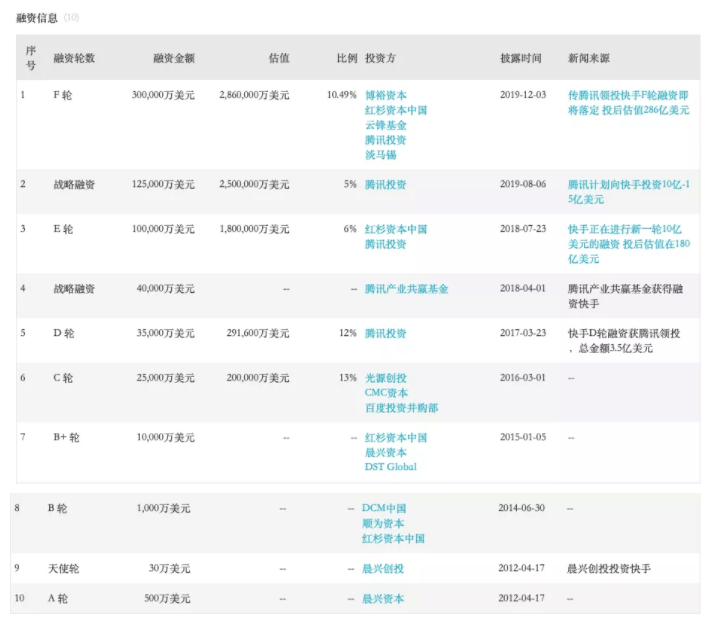724x629 pixels.
Task: Open news on 快手新一轮10亿美元融资
Action: pyautogui.click(x=627, y=244)
